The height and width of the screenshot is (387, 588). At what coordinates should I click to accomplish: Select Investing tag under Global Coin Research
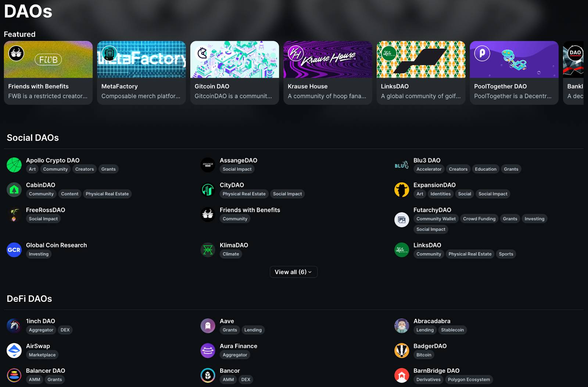click(x=39, y=254)
